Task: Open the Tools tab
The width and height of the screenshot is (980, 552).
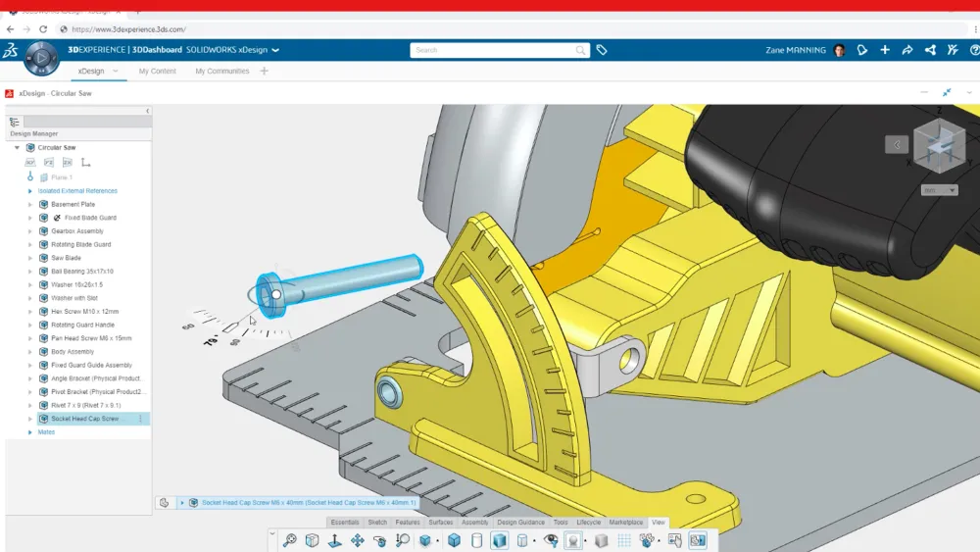Action: [x=561, y=522]
